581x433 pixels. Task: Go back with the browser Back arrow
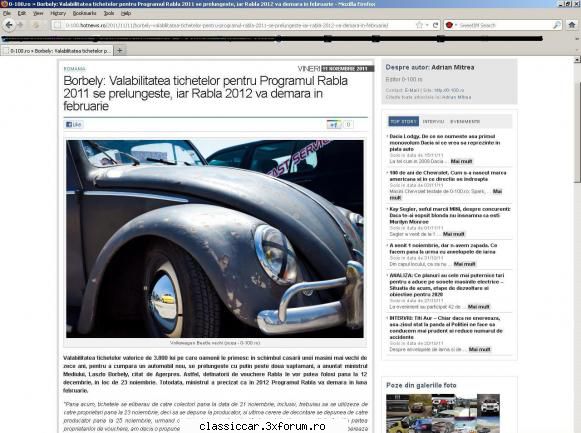click(9, 25)
